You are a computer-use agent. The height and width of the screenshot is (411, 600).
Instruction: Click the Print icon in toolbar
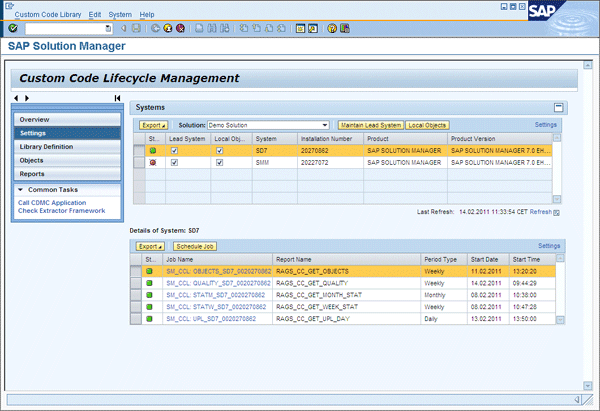coord(199,28)
